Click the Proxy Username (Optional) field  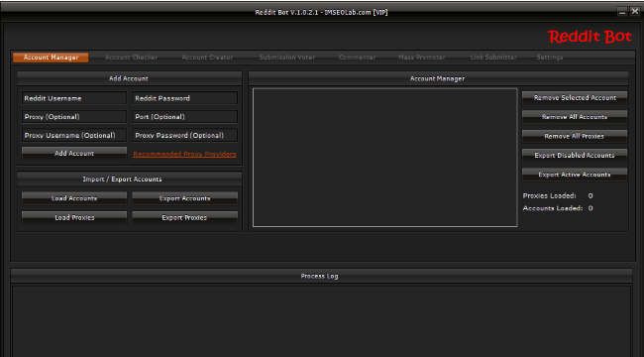click(x=74, y=135)
